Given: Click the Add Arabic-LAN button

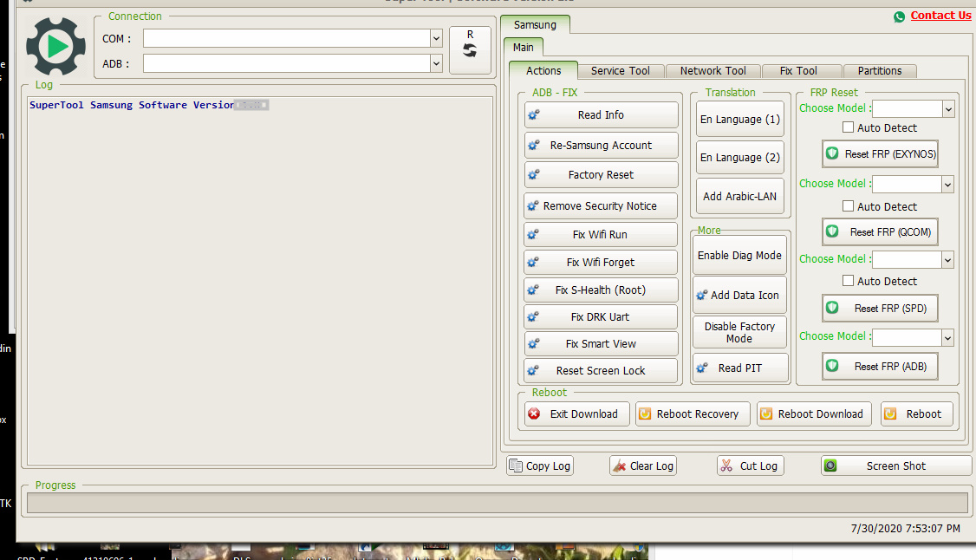Looking at the screenshot, I should [x=740, y=196].
